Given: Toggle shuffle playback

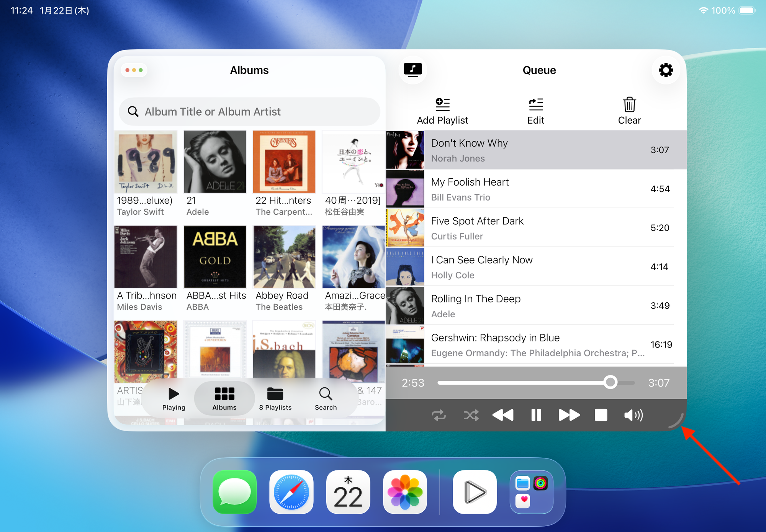Looking at the screenshot, I should tap(471, 415).
